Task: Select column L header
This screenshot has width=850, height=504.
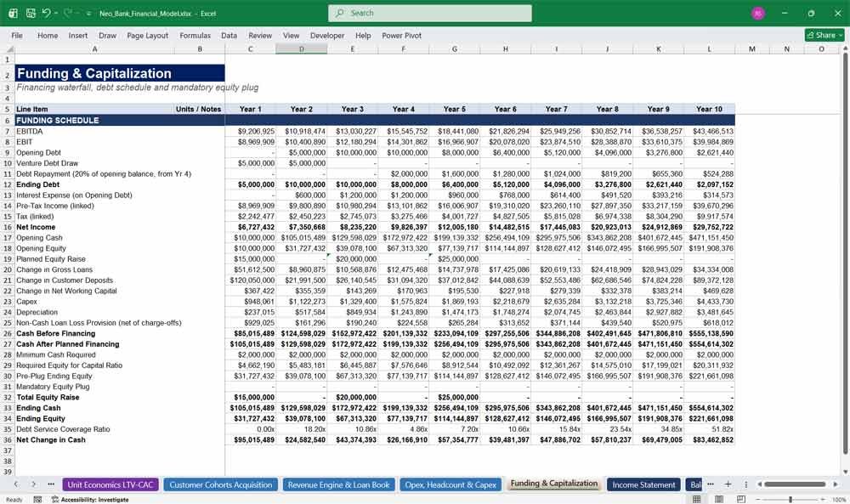Action: coord(709,49)
